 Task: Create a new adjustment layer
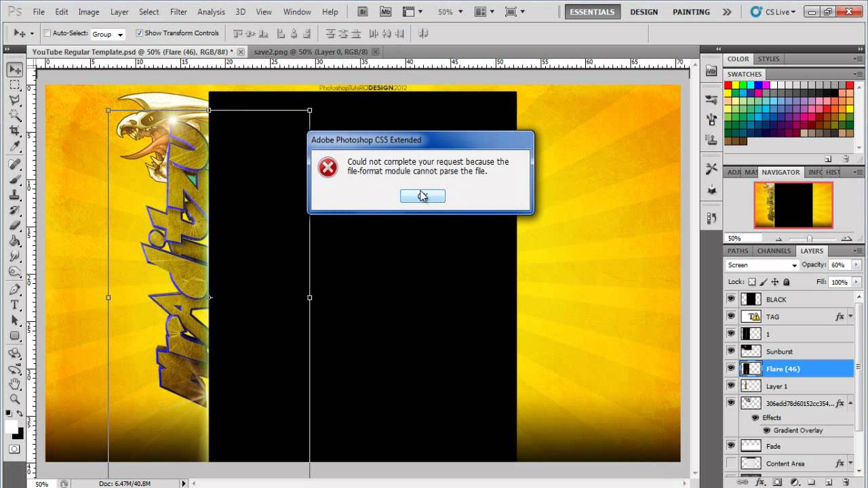pos(794,482)
